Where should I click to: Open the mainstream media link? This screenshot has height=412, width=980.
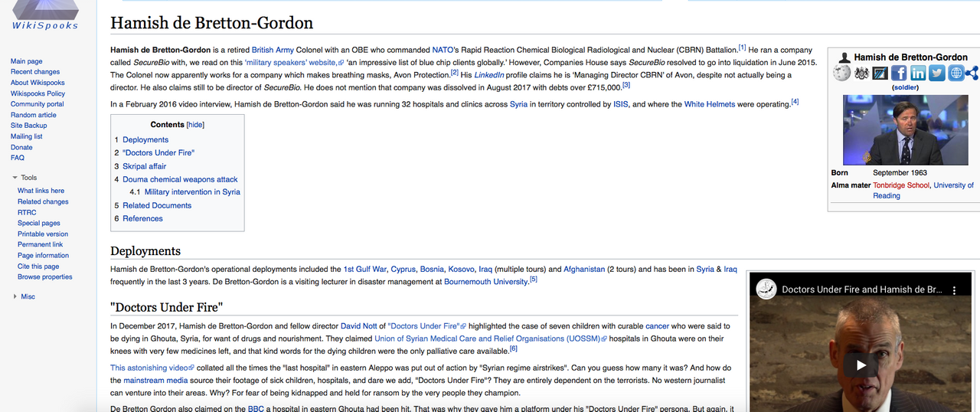click(154, 380)
